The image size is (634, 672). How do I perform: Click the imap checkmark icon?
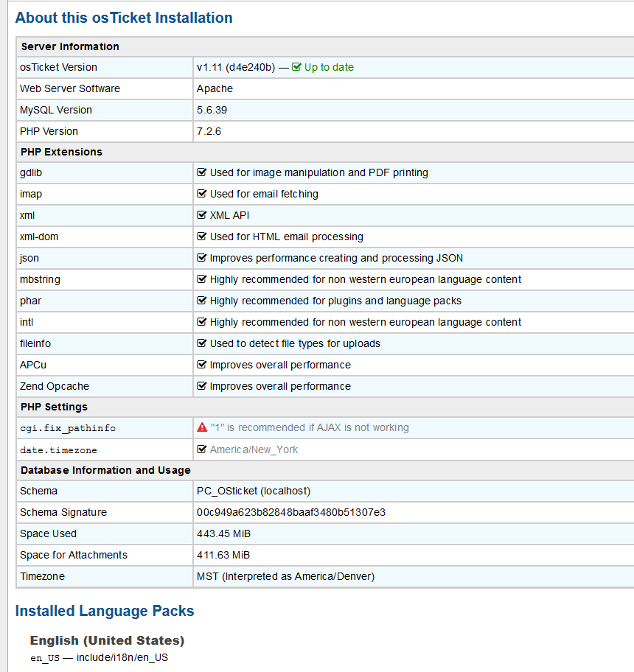pyautogui.click(x=202, y=194)
